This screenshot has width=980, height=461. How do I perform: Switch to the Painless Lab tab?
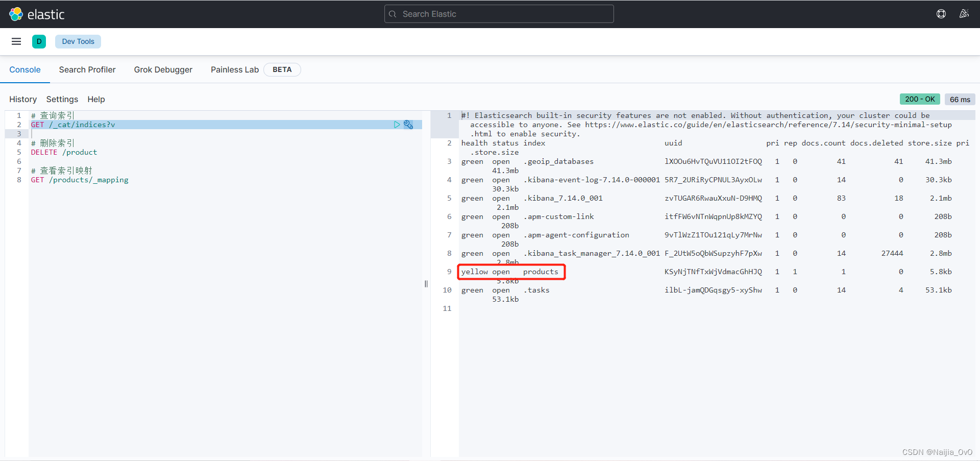[x=234, y=69]
